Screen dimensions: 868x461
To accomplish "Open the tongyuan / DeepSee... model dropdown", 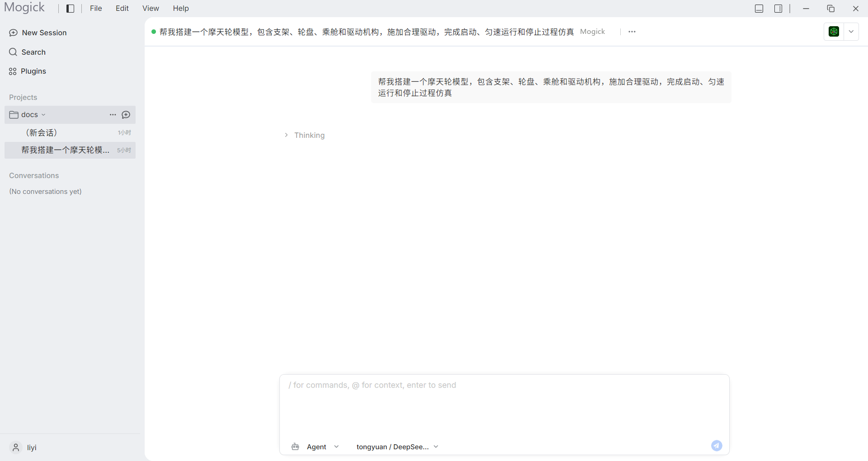I will click(x=397, y=447).
